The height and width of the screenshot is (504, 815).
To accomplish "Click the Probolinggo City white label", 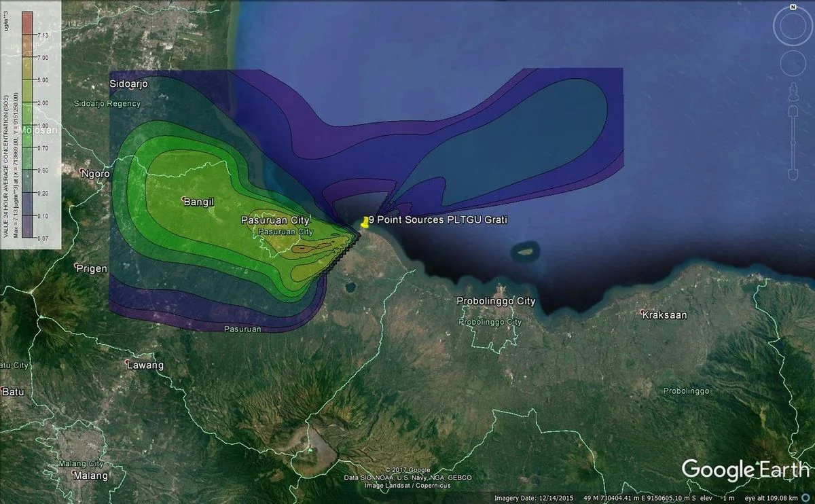I will (x=496, y=301).
